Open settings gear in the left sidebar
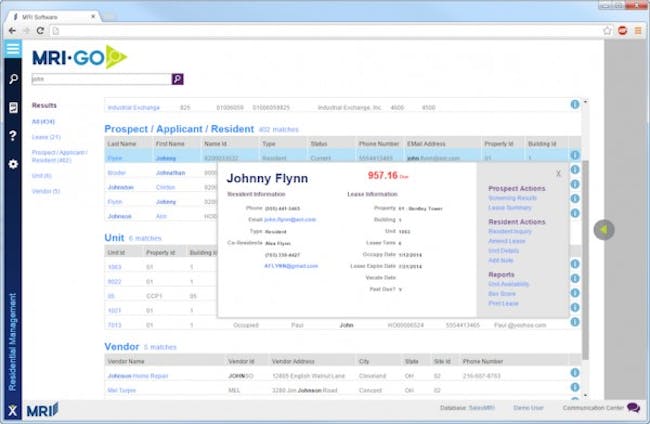 (x=12, y=164)
